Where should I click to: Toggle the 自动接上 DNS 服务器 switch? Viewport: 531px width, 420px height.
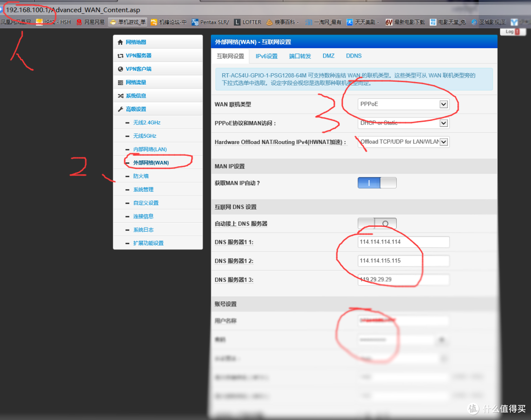pos(377,224)
